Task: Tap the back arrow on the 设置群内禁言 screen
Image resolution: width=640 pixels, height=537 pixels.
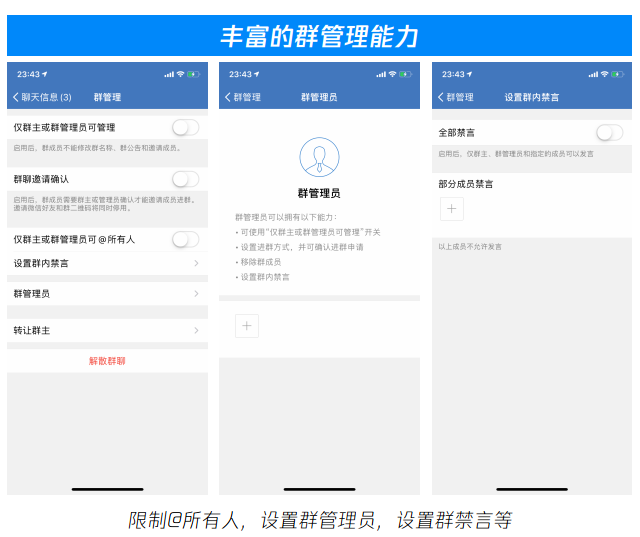Action: (441, 97)
